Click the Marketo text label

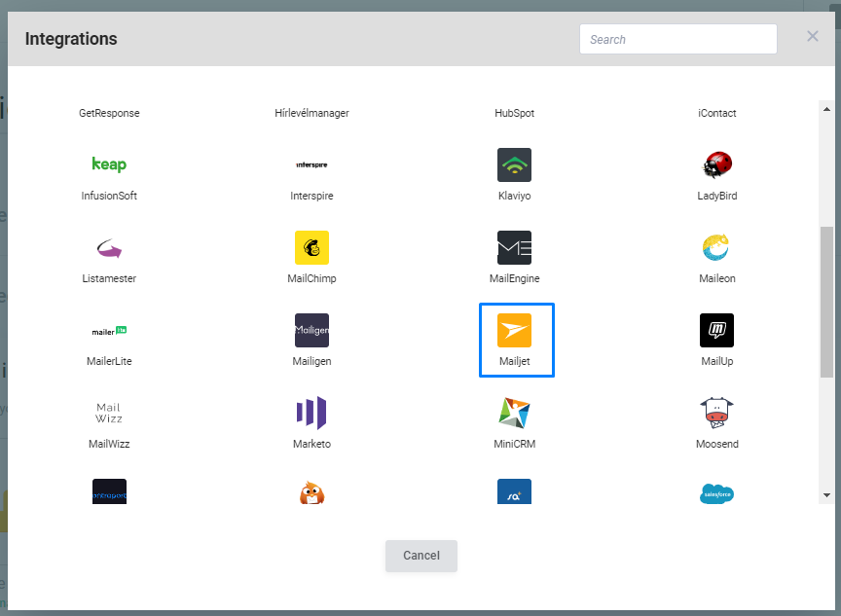[311, 444]
